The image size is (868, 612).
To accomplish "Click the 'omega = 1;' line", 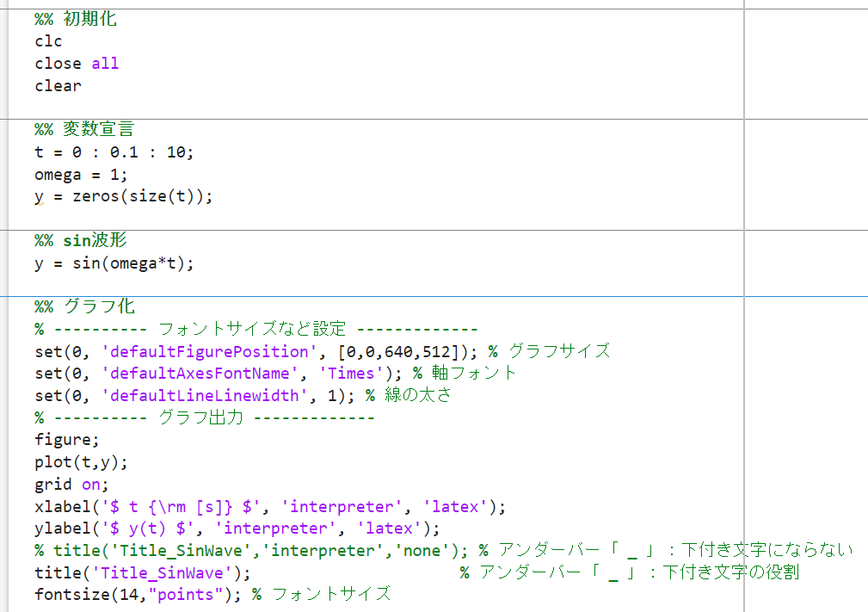I will point(81,175).
